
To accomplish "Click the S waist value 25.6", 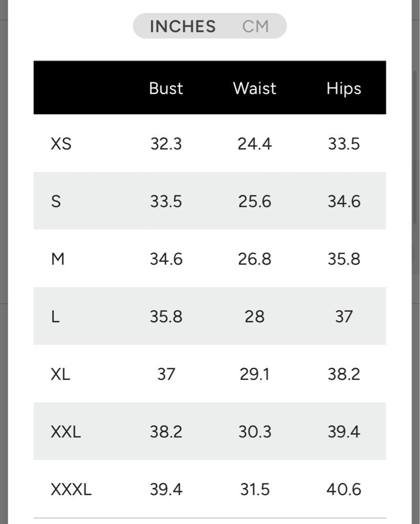I will coord(254,202).
